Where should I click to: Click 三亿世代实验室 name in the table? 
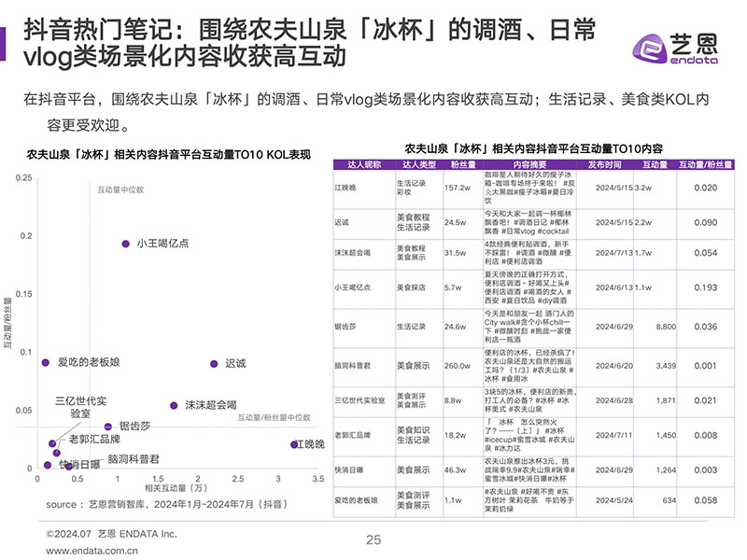[359, 400]
